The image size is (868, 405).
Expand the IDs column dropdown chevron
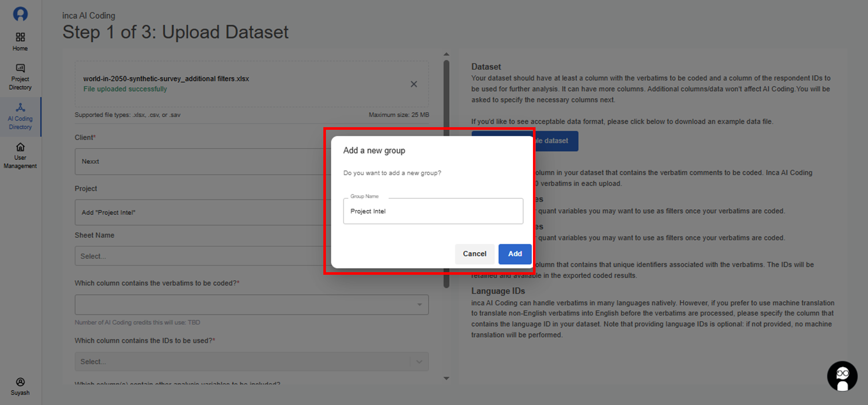[x=419, y=362]
